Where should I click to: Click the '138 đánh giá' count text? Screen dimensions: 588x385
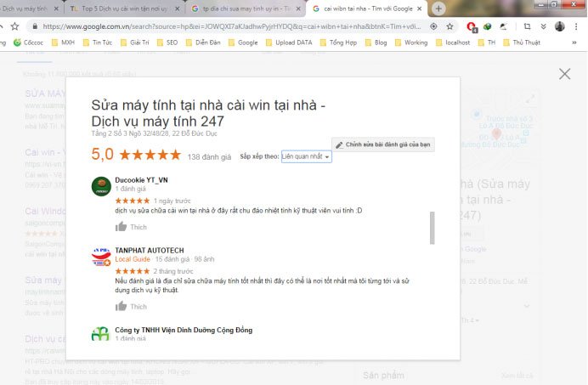click(x=209, y=157)
